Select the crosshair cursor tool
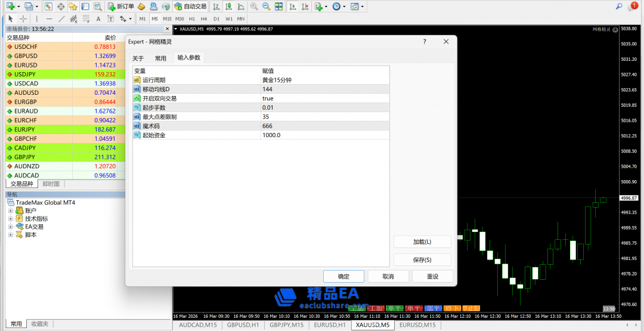The height and width of the screenshot is (331, 644). [23, 19]
